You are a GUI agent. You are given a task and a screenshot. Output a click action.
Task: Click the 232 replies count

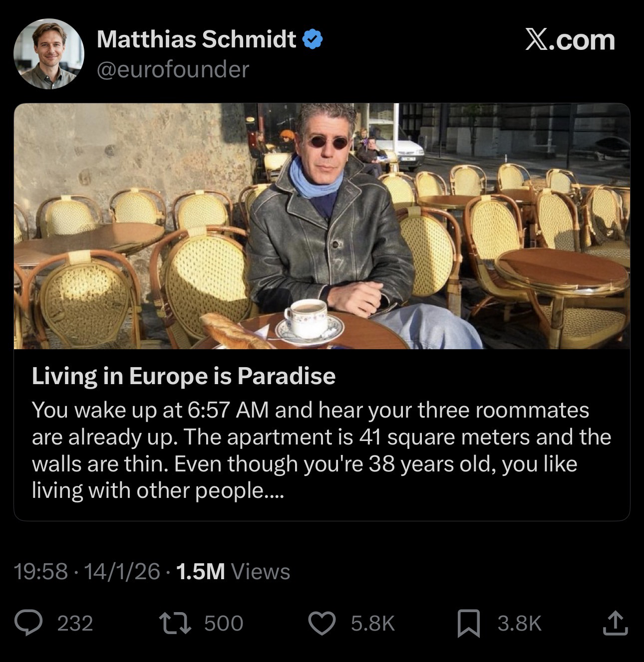(75, 624)
